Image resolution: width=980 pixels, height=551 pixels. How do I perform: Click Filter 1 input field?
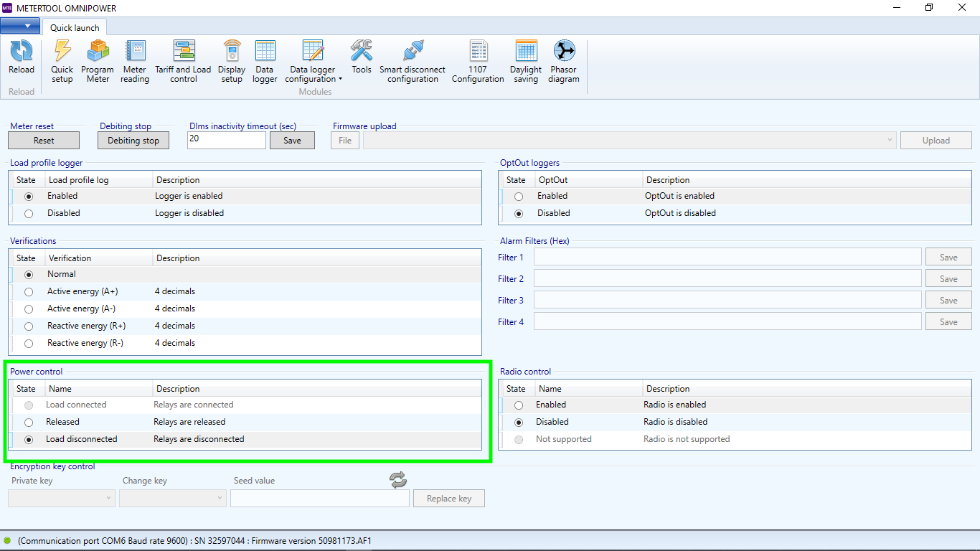727,257
